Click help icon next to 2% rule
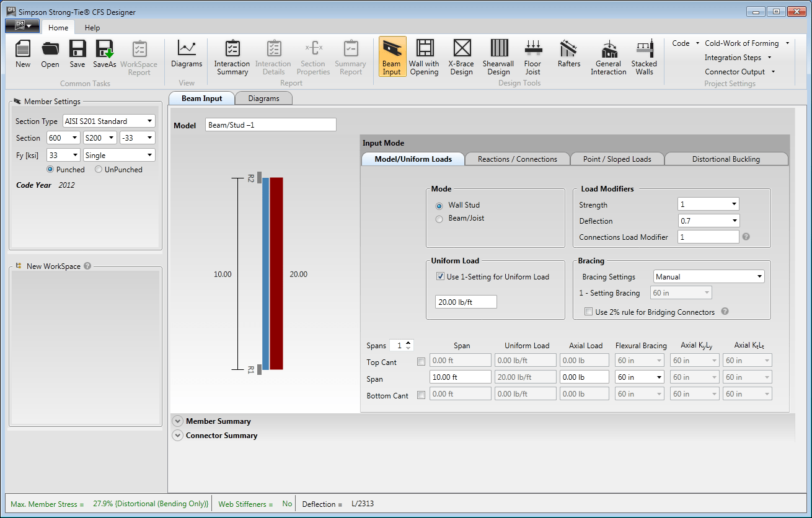 [725, 312]
